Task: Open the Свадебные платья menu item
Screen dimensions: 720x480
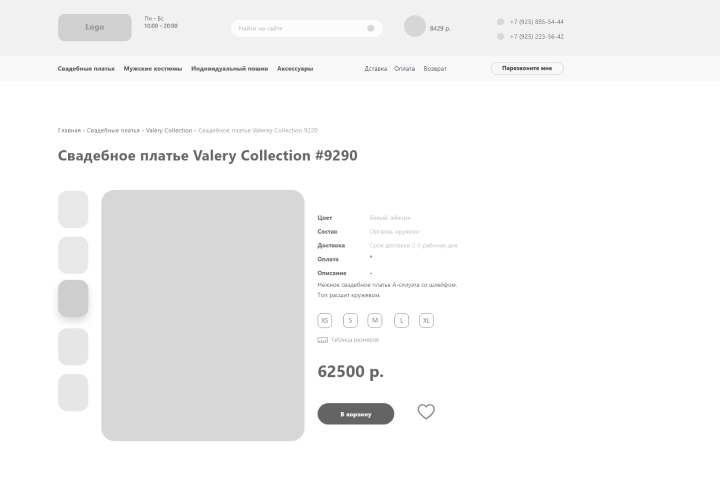Action: (86, 68)
